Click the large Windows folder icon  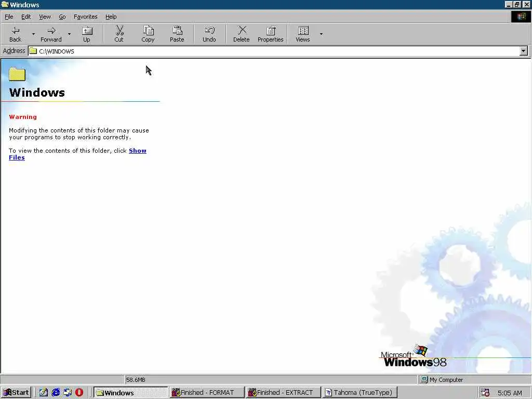pos(17,74)
